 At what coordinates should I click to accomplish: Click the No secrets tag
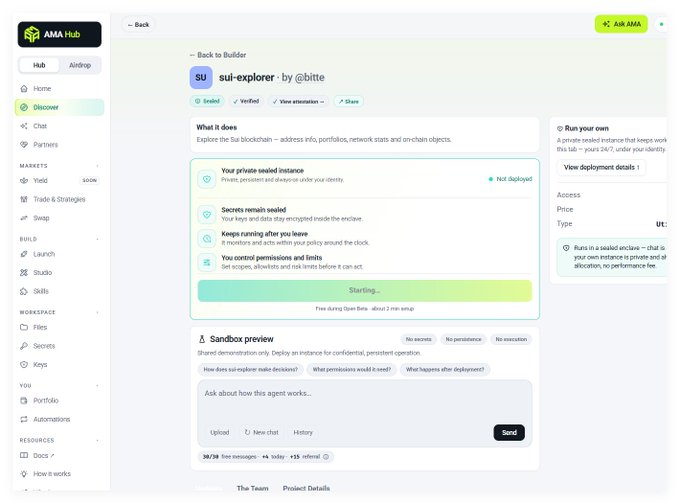pyautogui.click(x=418, y=339)
